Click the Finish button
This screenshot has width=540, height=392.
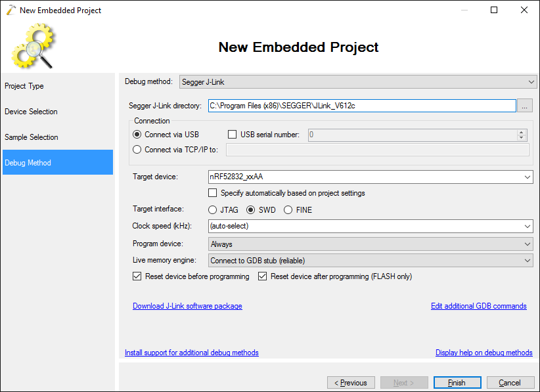pos(457,383)
